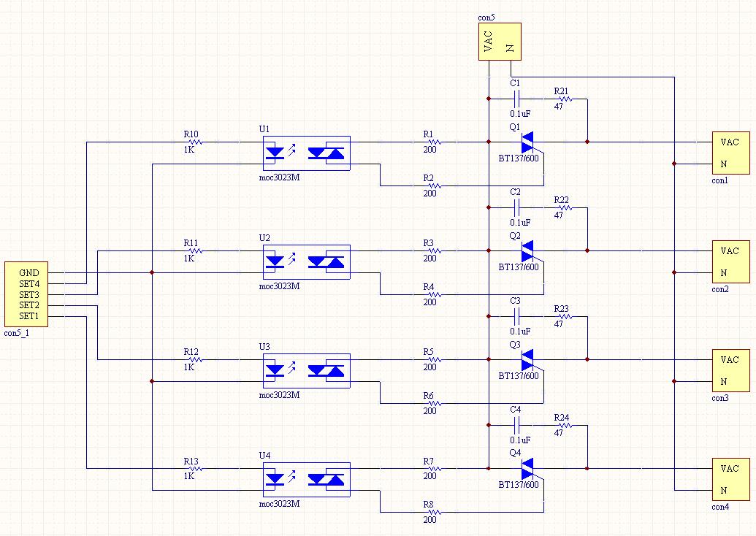Click the SET1 pin label
Screen dimensions: 756x536
click(x=29, y=316)
